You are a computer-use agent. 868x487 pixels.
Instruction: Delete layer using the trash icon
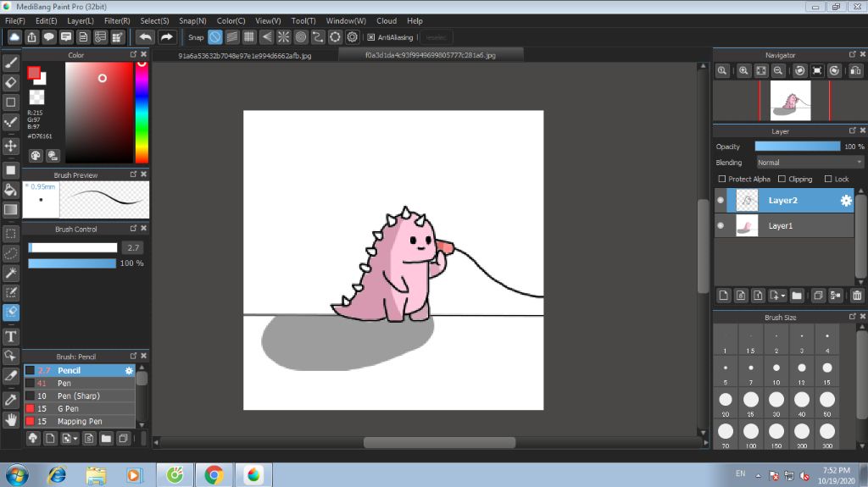(x=857, y=296)
